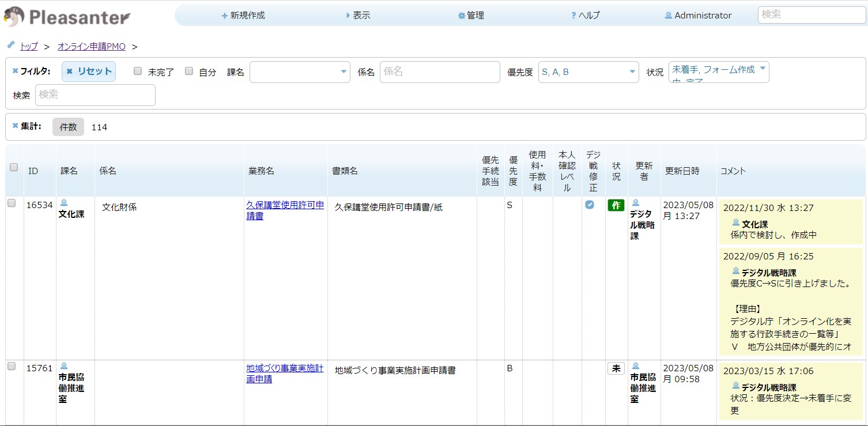Viewport: 868px width, 426px height.
Task: Open the 状況 filter dropdown
Action: [719, 72]
